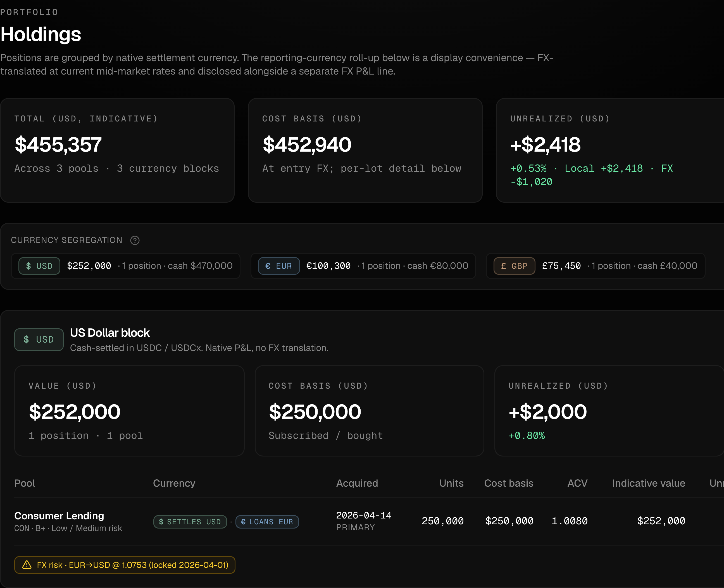
Task: Click the LOANS EUR tag in Consumer Lending row
Action: (267, 522)
